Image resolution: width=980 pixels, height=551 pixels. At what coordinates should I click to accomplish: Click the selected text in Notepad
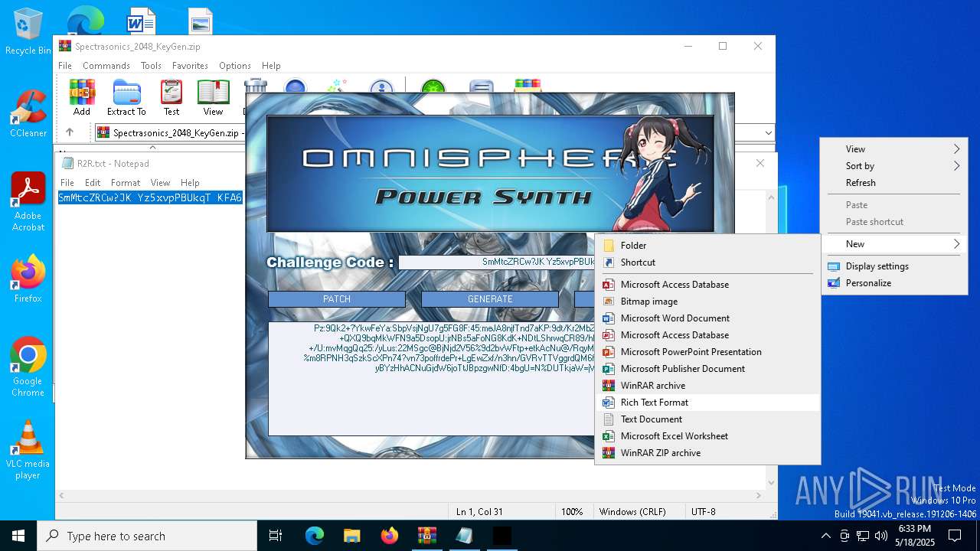tap(150, 197)
